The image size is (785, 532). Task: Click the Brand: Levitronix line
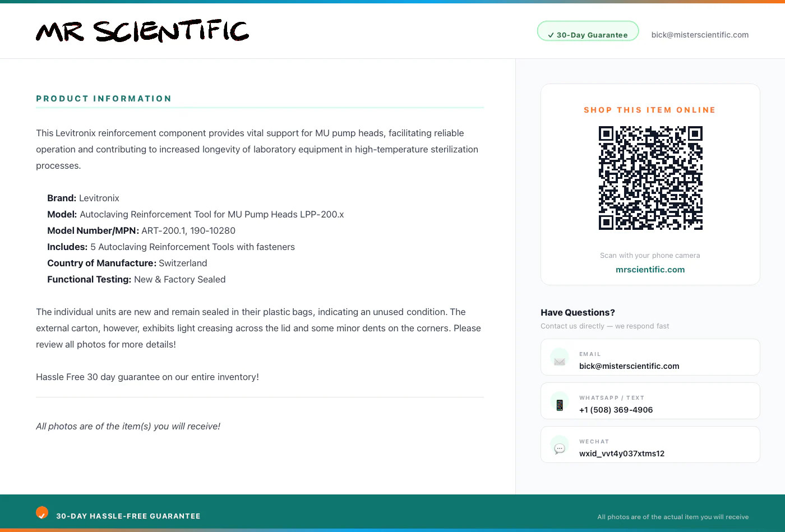coord(83,198)
